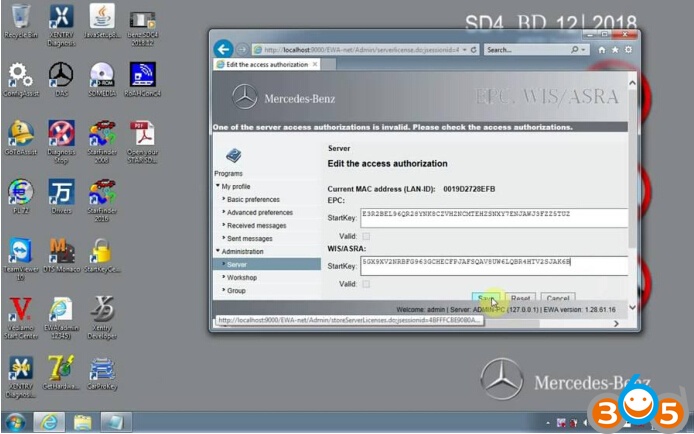Open the GoToAssist desktop icon
Image resolution: width=694 pixels, height=434 pixels.
click(x=20, y=138)
